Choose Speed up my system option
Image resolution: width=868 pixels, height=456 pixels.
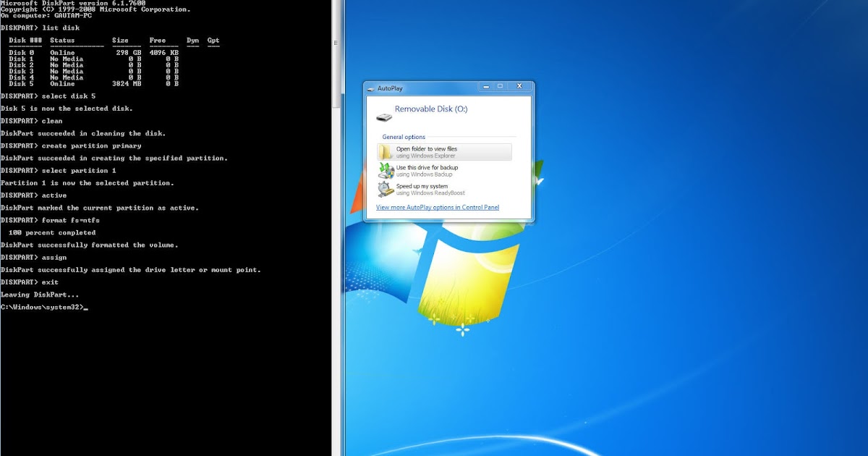point(444,190)
